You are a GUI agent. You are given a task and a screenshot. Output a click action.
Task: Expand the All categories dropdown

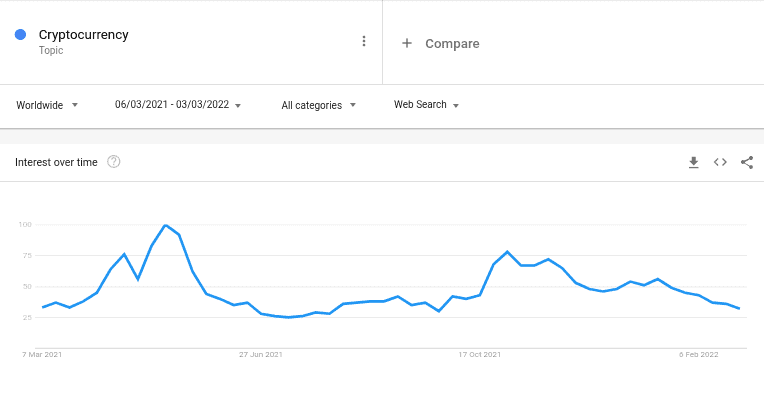319,105
